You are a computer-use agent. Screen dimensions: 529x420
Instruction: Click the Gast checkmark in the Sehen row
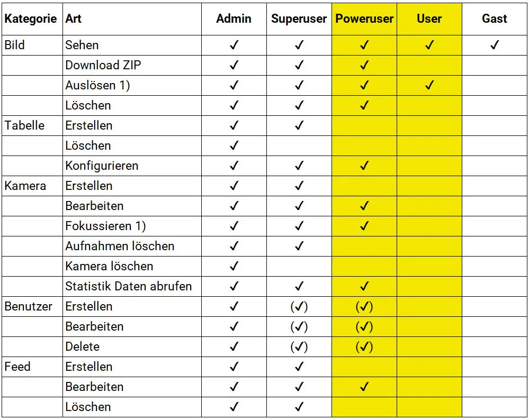point(495,45)
